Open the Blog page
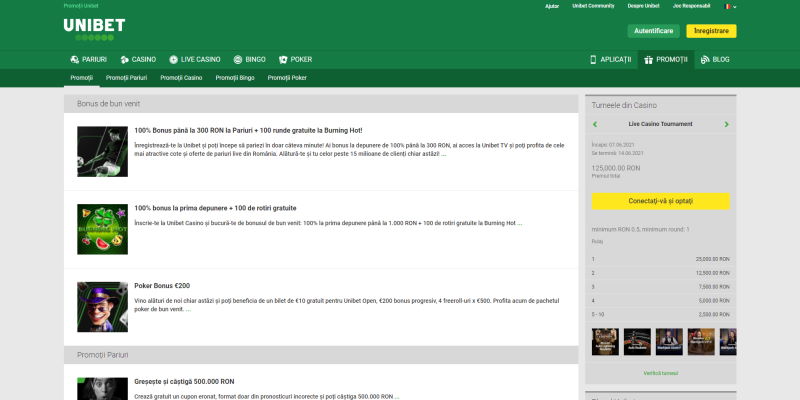The height and width of the screenshot is (400, 800). coord(715,60)
